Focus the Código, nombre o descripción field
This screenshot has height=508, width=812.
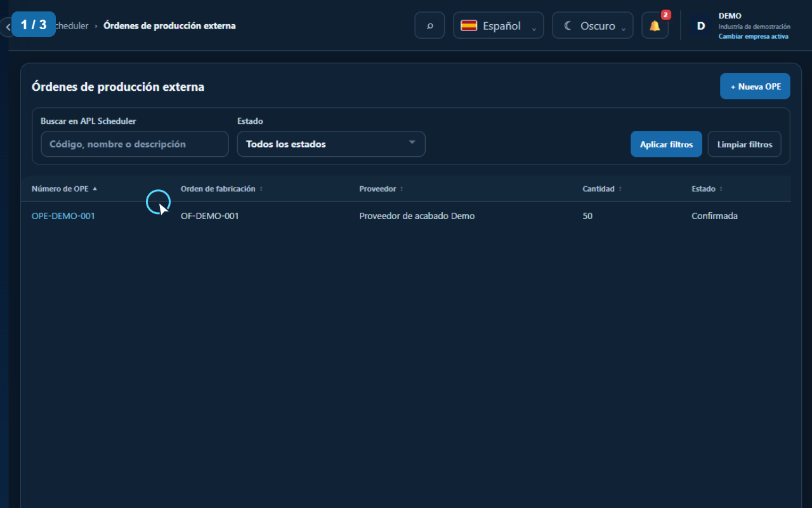(134, 144)
